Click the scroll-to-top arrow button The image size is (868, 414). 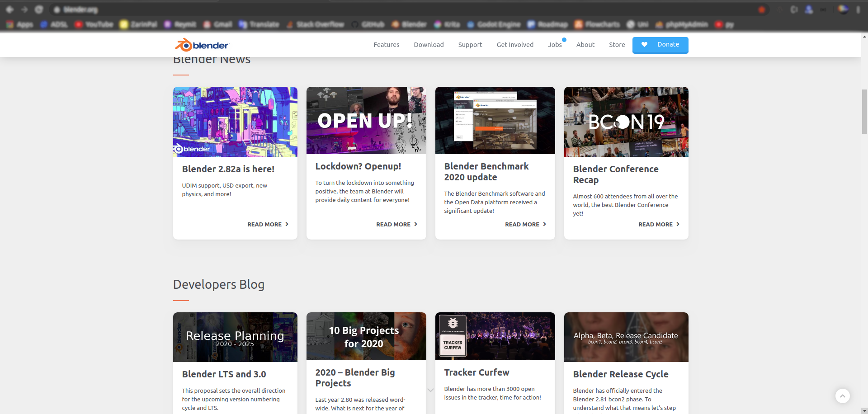pyautogui.click(x=842, y=396)
